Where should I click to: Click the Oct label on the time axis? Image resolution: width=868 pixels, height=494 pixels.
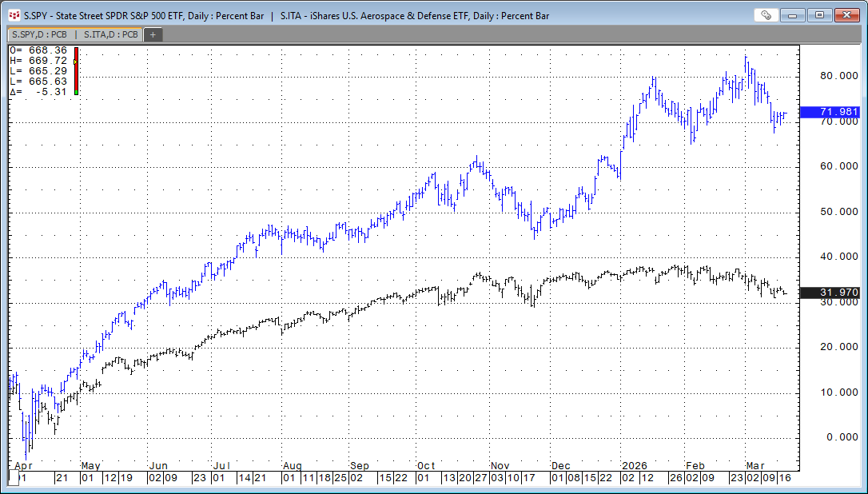point(426,464)
